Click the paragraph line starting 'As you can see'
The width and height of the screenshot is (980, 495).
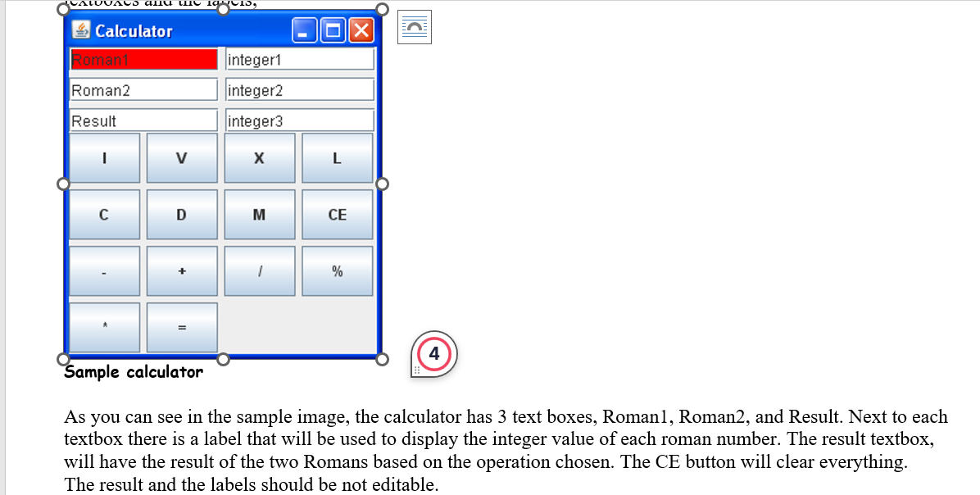tap(506, 416)
